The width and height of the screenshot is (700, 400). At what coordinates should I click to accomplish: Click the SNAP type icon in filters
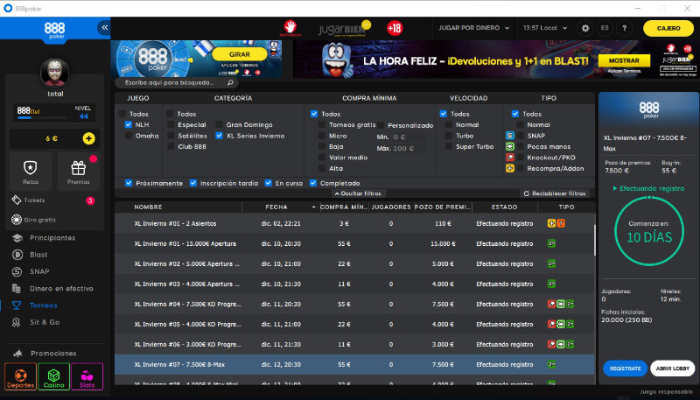tap(510, 135)
